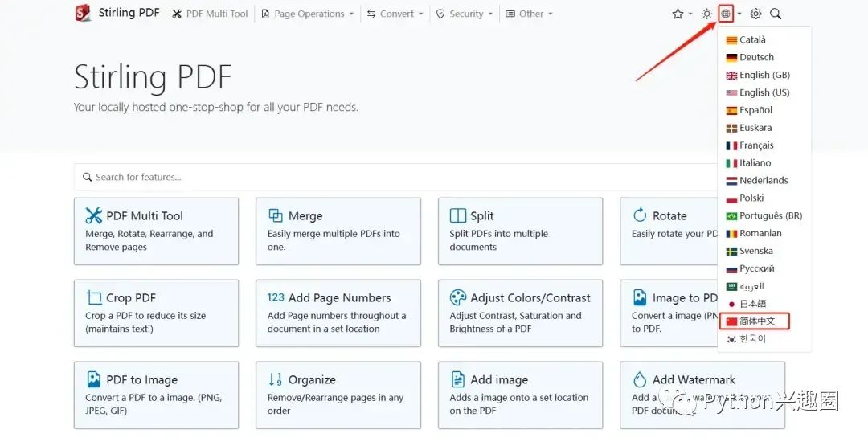This screenshot has width=868, height=442.
Task: Click the Adjust Colors/Contrast palette icon
Action: pyautogui.click(x=458, y=297)
